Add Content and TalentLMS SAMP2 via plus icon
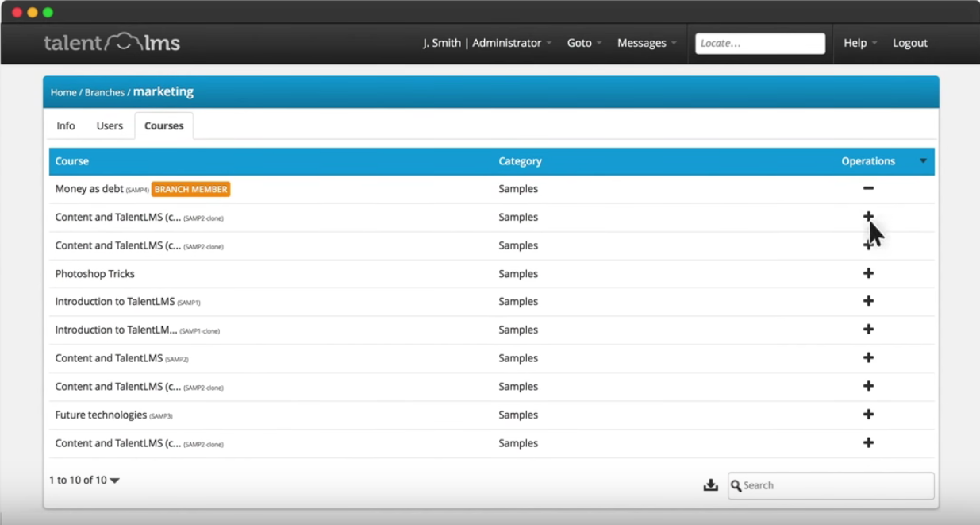 coord(868,357)
